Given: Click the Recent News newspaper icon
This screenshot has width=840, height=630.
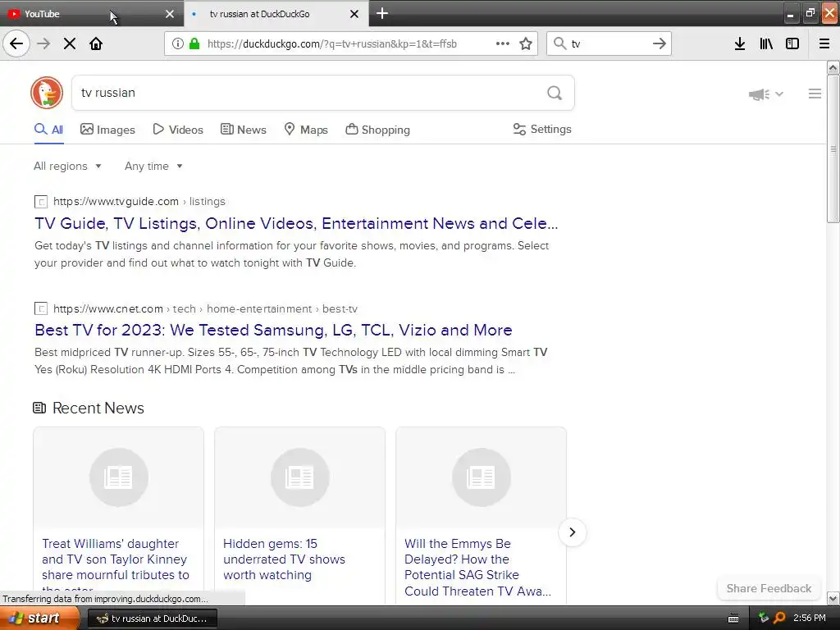Looking at the screenshot, I should (x=39, y=409).
